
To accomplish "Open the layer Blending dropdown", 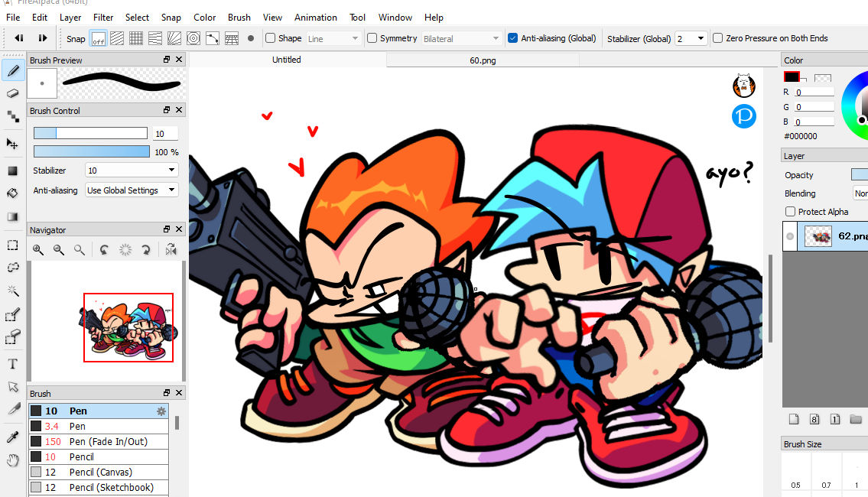I will (x=860, y=193).
